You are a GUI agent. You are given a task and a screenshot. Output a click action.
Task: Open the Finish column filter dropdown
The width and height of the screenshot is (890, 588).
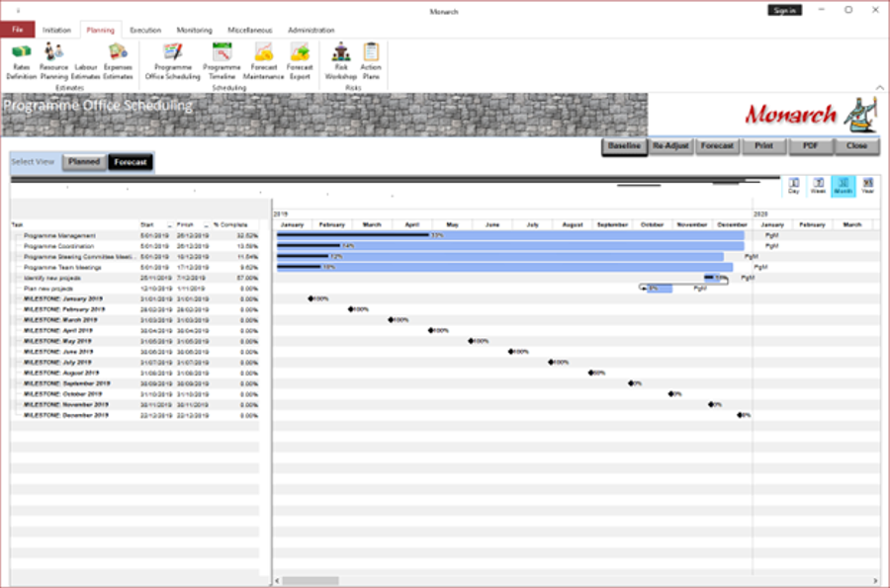pos(206,225)
